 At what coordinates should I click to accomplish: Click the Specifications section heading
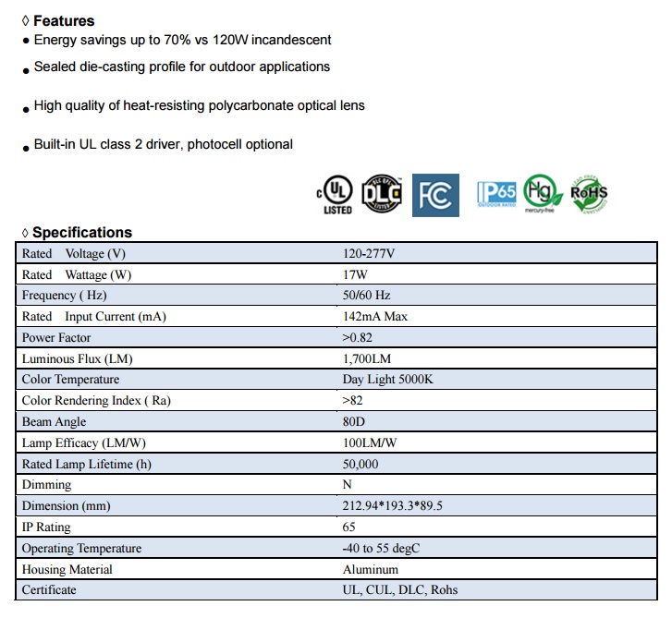click(x=81, y=233)
